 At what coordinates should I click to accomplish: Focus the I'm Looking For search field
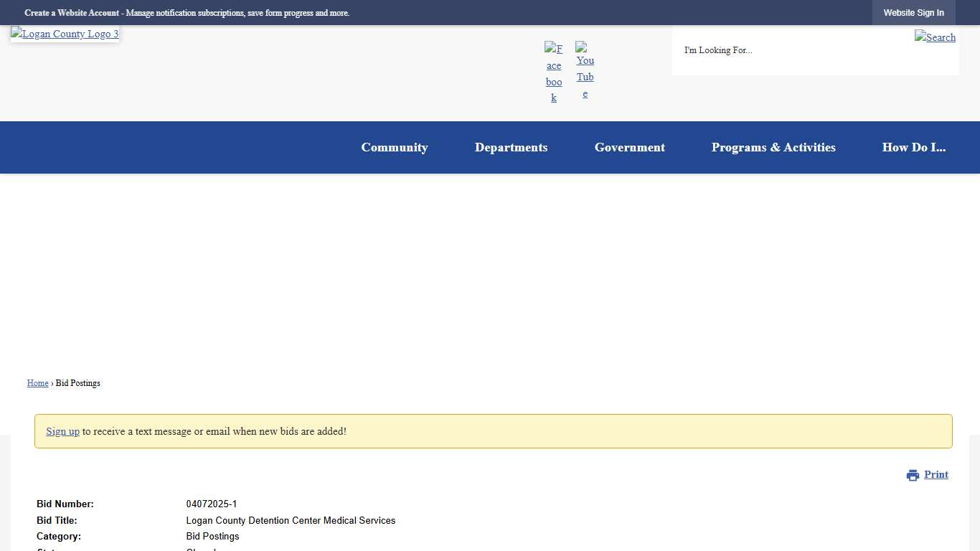coord(789,50)
